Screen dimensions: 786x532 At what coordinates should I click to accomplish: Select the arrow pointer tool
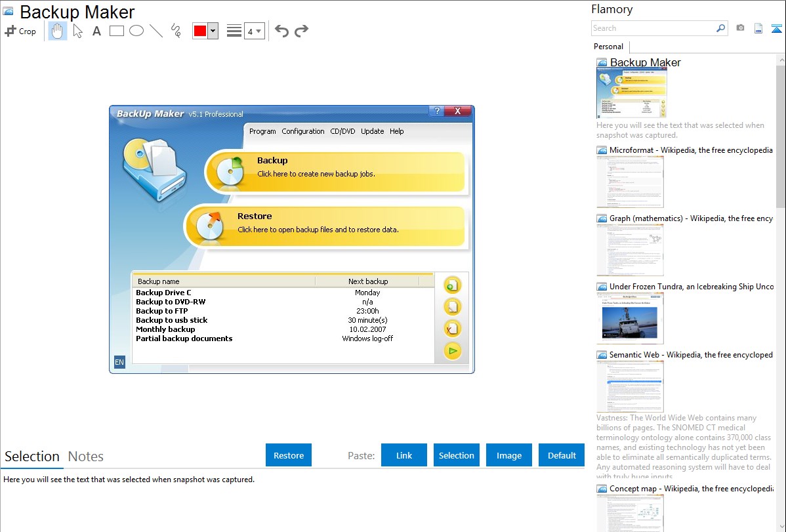[x=77, y=31]
